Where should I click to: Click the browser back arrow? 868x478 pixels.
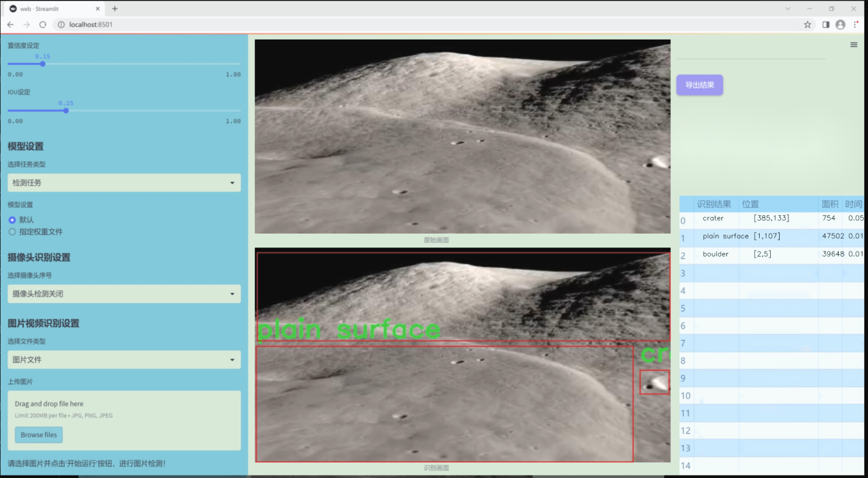(10, 24)
